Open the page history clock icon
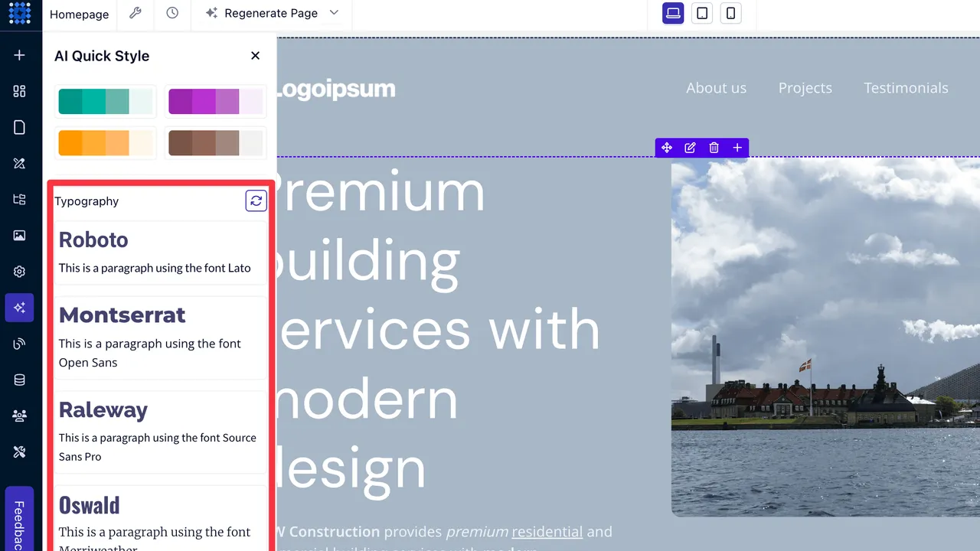The width and height of the screenshot is (980, 551). click(x=172, y=13)
